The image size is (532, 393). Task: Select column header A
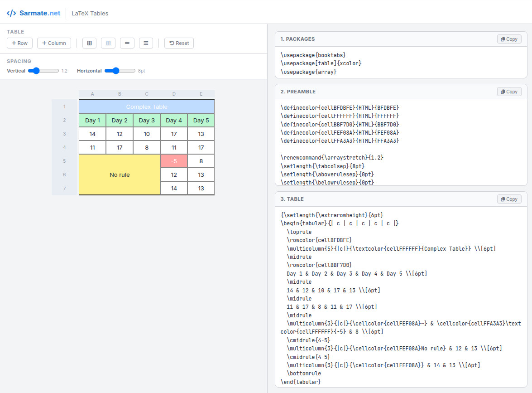(92, 94)
